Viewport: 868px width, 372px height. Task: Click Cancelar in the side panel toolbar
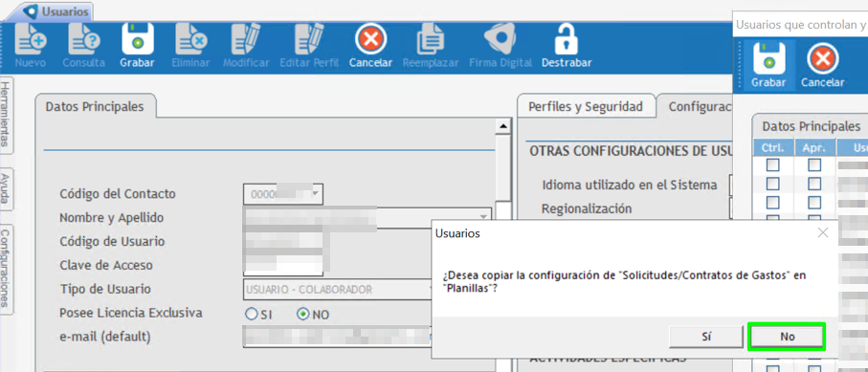click(823, 65)
